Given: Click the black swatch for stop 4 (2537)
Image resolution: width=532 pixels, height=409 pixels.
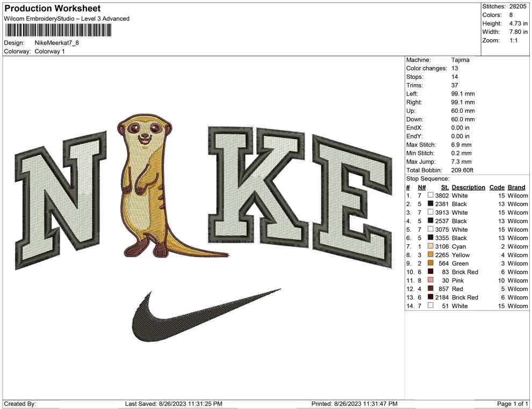Looking at the screenshot, I should [x=430, y=221].
